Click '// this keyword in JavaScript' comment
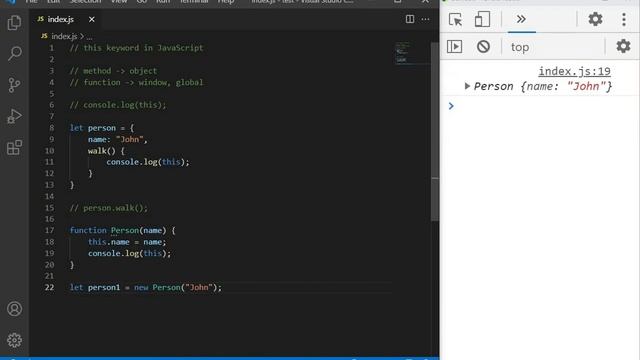Screen dimensions: 640x360 click(x=136, y=48)
